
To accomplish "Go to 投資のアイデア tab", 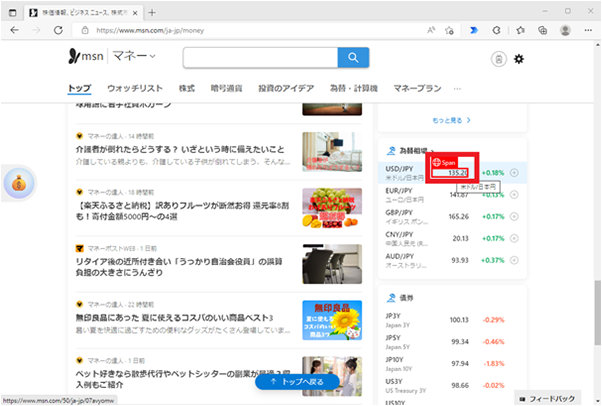I will (x=286, y=88).
